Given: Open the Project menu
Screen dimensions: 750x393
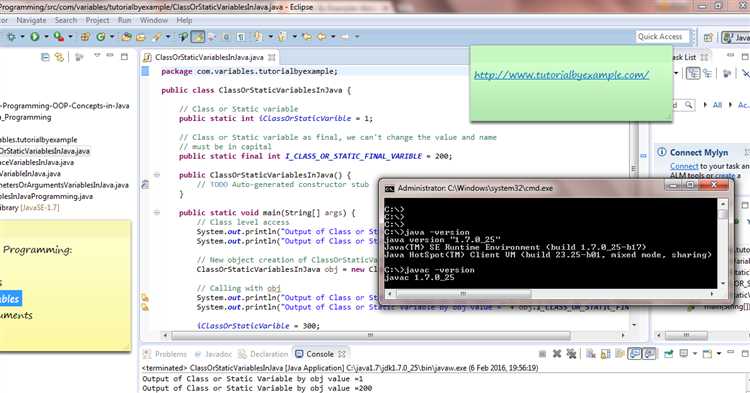Looking at the screenshot, I should (x=98, y=21).
